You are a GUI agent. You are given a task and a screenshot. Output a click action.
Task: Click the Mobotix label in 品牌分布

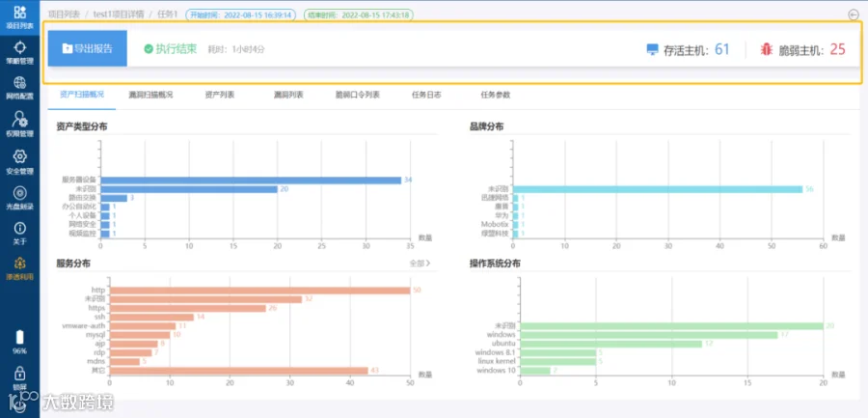point(495,224)
